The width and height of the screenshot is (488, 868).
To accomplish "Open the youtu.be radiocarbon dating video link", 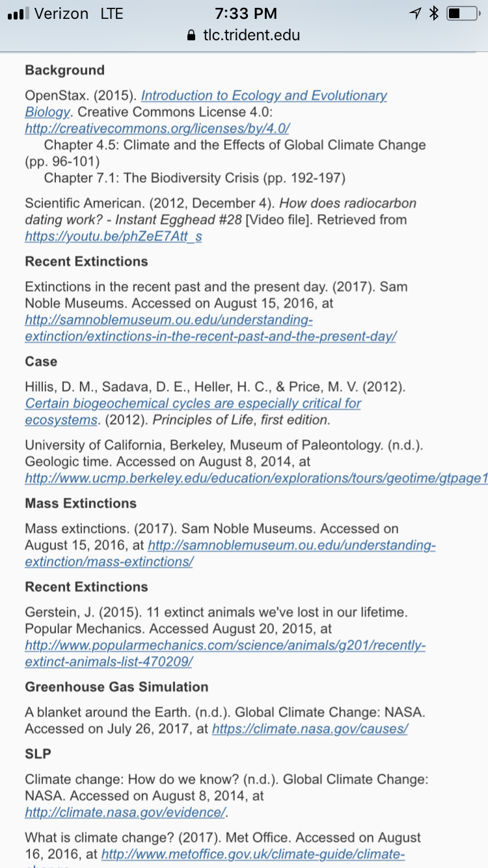I will pyautogui.click(x=113, y=236).
